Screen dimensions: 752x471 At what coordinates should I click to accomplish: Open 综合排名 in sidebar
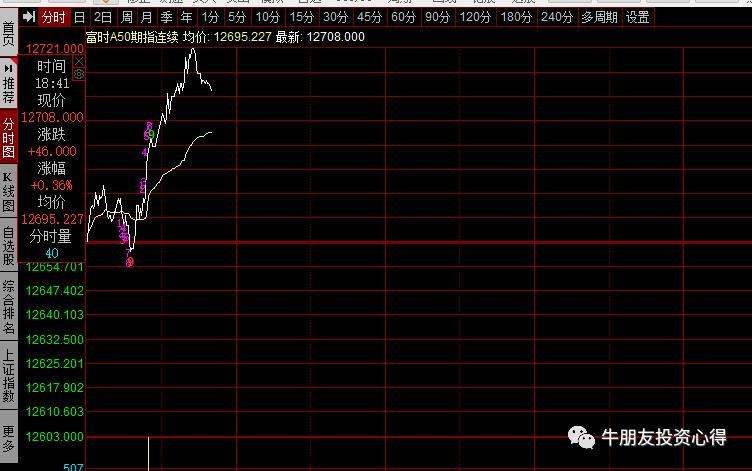(x=9, y=307)
